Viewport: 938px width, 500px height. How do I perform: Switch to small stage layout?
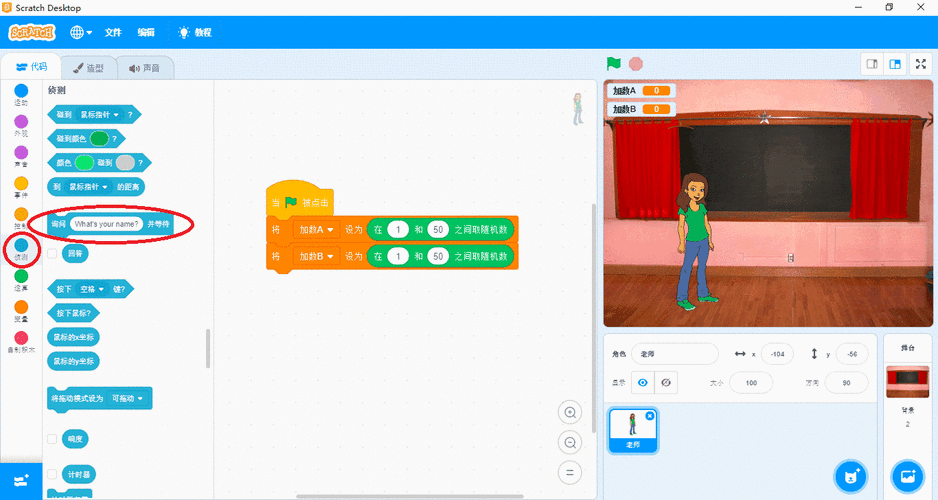pyautogui.click(x=872, y=64)
